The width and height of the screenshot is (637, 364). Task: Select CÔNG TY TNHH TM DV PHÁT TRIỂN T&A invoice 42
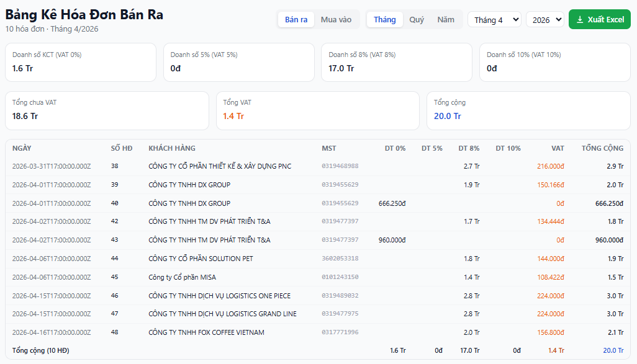[209, 221]
